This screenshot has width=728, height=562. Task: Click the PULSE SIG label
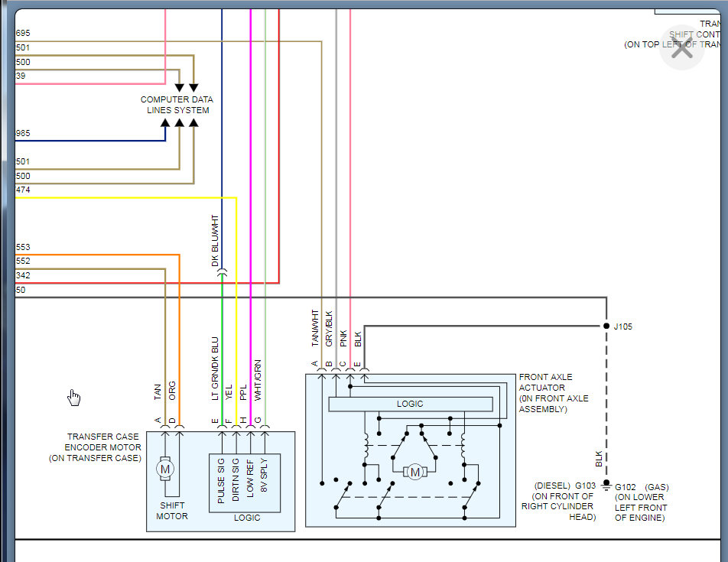[x=222, y=481]
